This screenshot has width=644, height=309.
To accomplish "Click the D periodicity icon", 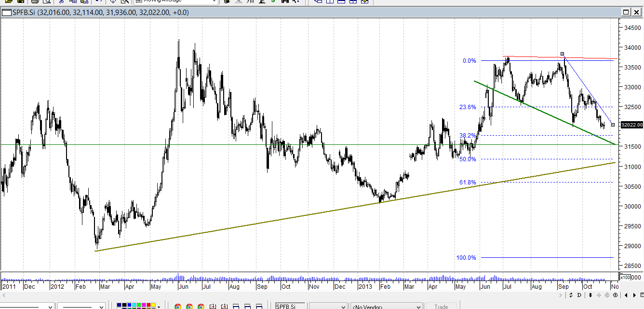I will (579, 295).
